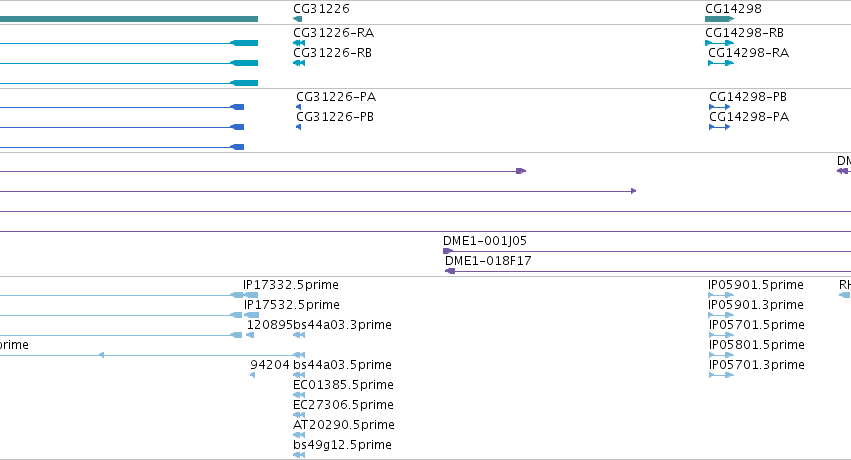Click the CG31226-RB transcript label
Viewport: 851px width, 460px height.
click(x=332, y=53)
